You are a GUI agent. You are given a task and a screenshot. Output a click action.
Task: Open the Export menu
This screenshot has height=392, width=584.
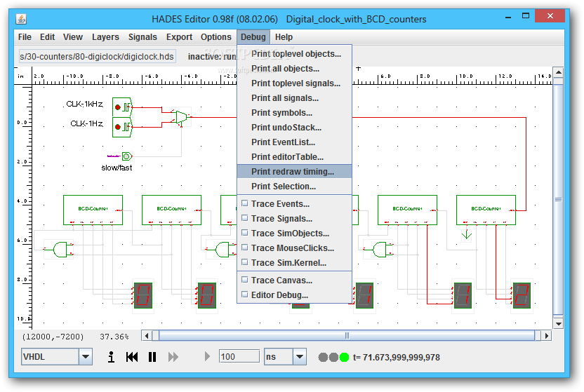[x=179, y=37]
